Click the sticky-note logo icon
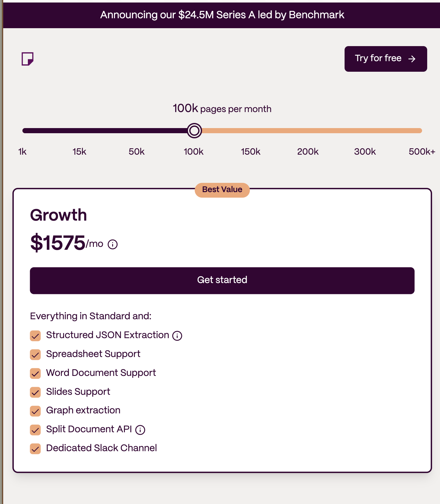The height and width of the screenshot is (504, 440). point(28,59)
